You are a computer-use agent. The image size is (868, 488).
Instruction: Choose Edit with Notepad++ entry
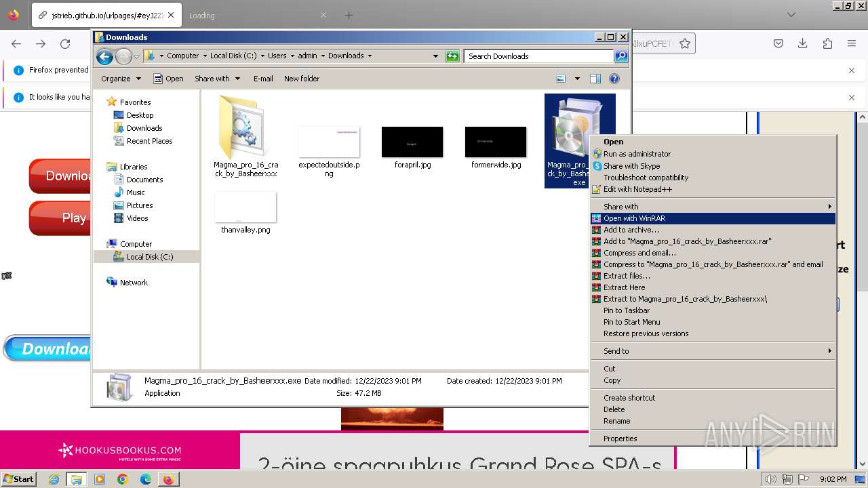(713, 189)
